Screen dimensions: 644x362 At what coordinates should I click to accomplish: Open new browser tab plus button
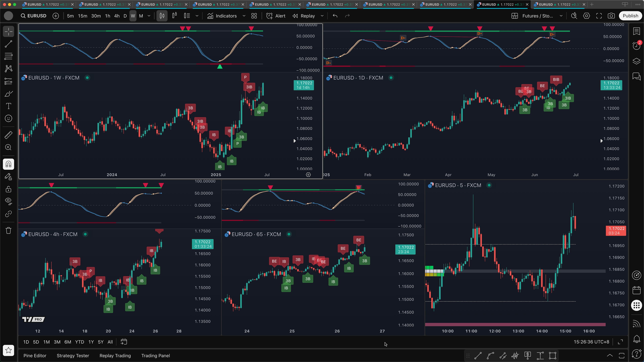[592, 4]
